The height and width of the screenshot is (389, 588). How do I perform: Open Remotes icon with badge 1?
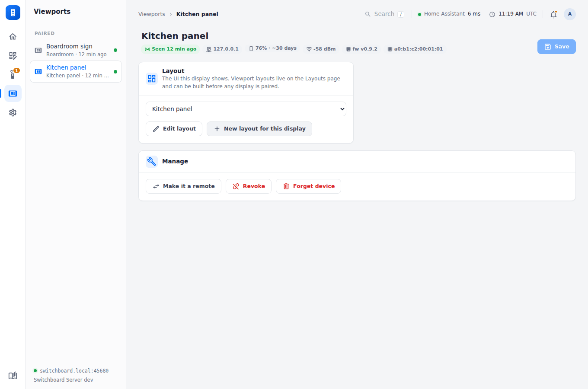point(13,74)
